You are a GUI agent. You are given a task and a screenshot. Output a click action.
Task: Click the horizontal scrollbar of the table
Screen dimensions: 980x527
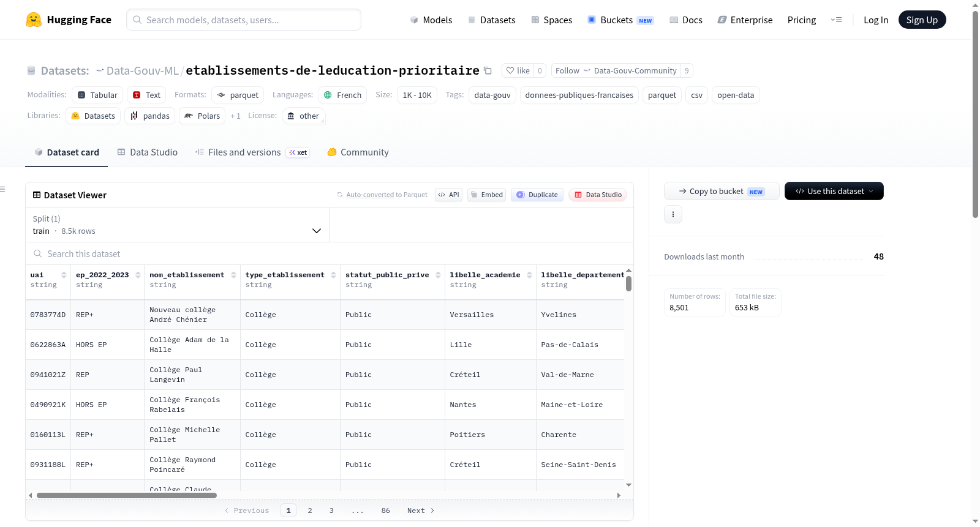[x=127, y=495]
